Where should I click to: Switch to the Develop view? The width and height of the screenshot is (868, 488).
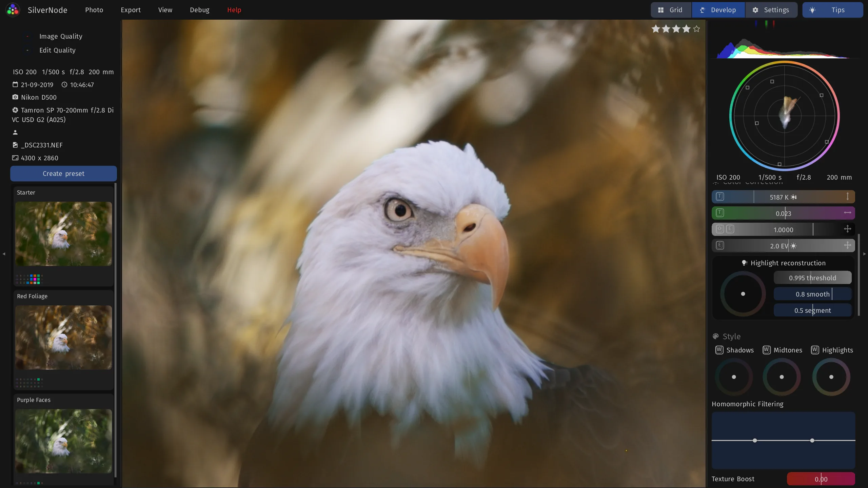point(718,10)
